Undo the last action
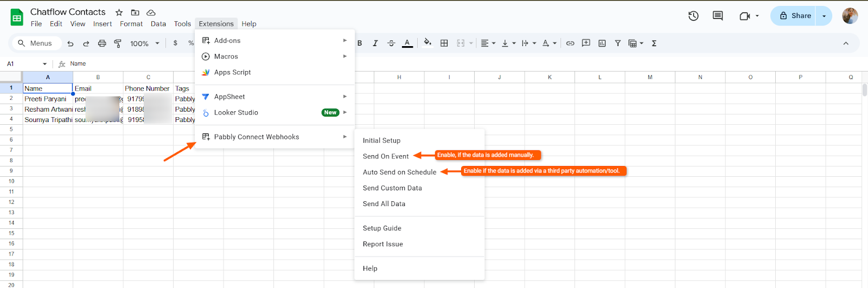This screenshot has height=288, width=868. point(71,43)
